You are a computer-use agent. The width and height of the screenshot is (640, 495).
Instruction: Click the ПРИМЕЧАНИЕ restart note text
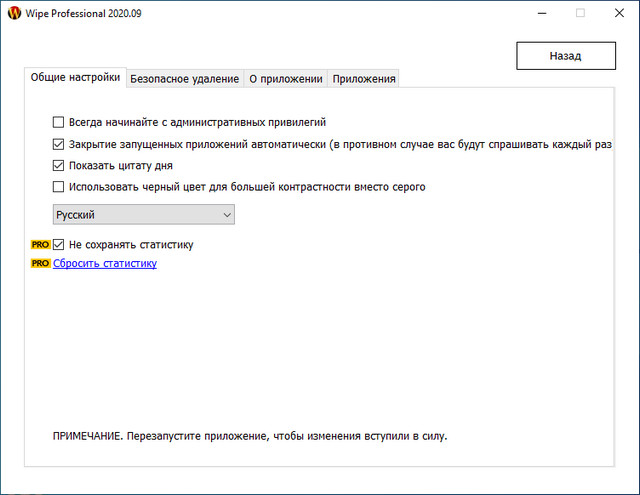point(250,437)
